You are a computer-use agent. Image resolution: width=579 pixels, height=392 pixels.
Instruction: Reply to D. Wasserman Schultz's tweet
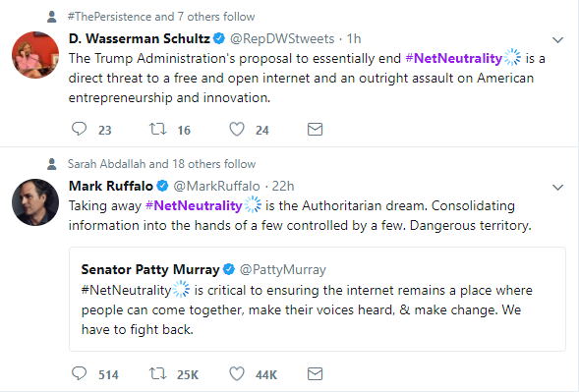(79, 129)
